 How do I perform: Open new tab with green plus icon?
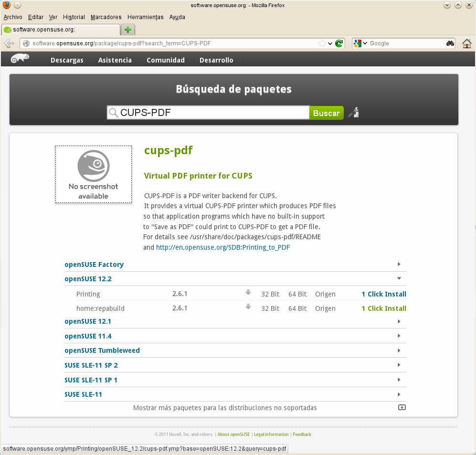[128, 30]
